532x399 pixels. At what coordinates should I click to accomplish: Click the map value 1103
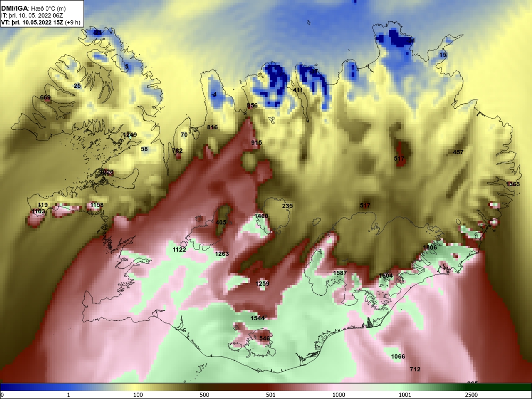tap(38, 211)
